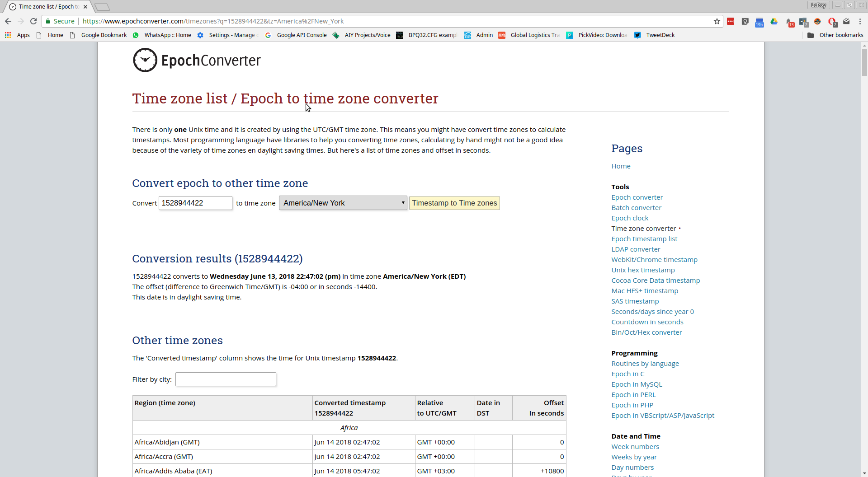Open the Apps bookmarks shortcut
This screenshot has width=868, height=477.
click(17, 35)
